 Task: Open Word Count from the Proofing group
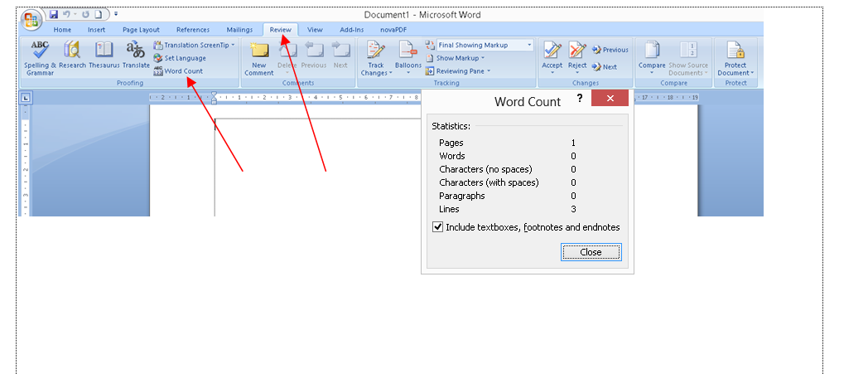pos(178,71)
